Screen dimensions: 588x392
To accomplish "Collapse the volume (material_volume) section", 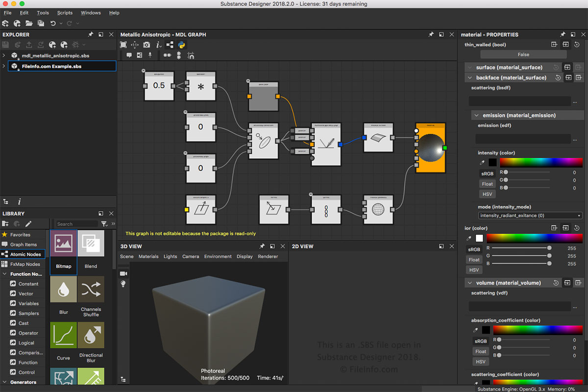I will (x=470, y=283).
